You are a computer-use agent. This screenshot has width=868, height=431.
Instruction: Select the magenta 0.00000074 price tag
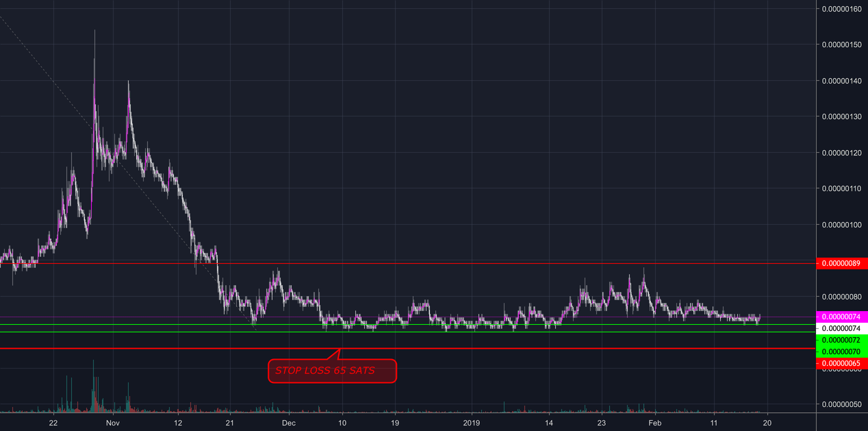click(843, 317)
